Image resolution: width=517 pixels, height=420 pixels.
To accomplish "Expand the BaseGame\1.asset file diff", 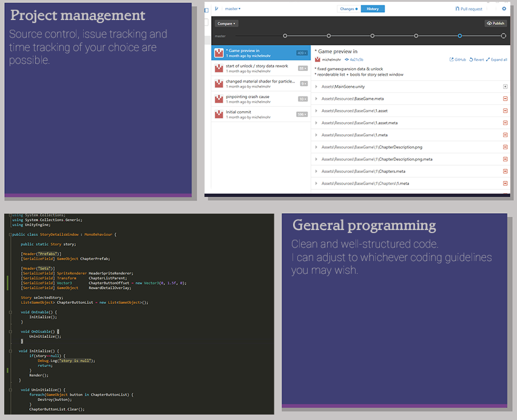I will click(x=317, y=110).
